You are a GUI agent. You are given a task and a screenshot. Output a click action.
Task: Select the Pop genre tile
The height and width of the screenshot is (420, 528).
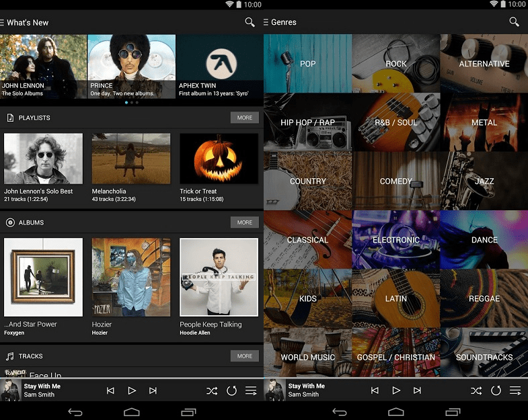308,63
